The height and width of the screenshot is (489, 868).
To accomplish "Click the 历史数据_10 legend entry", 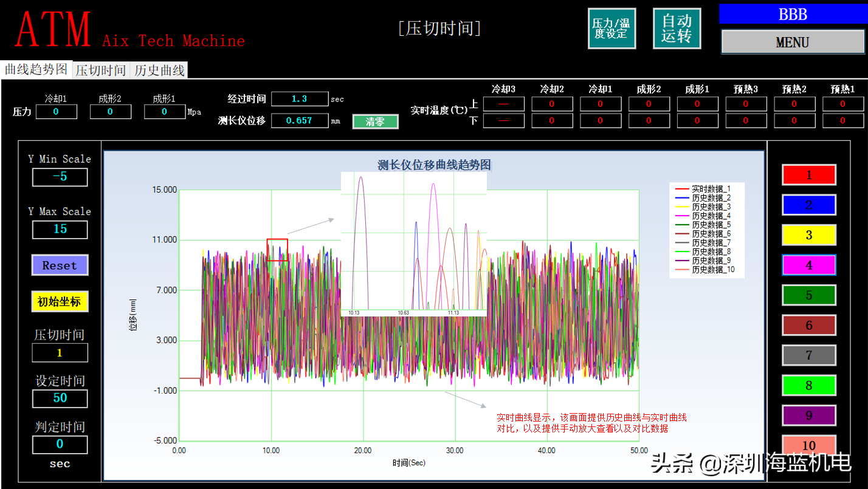I will coord(705,270).
